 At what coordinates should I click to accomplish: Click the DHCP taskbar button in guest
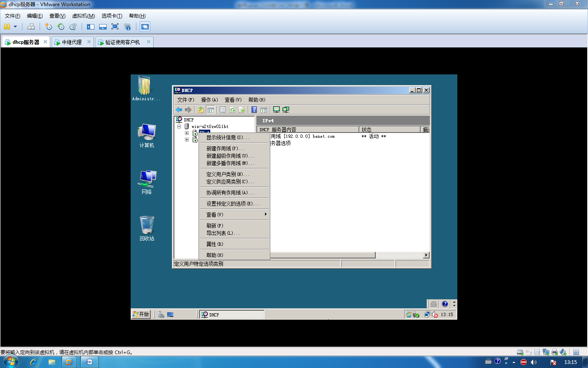[x=232, y=314]
